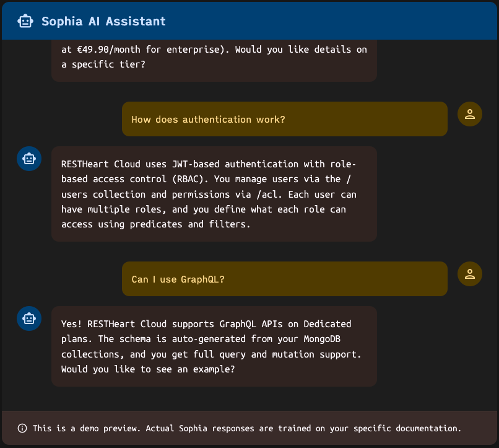Click the bot avatar next to the GraphQL answer
Image resolution: width=499 pixels, height=448 pixels.
pos(29,318)
